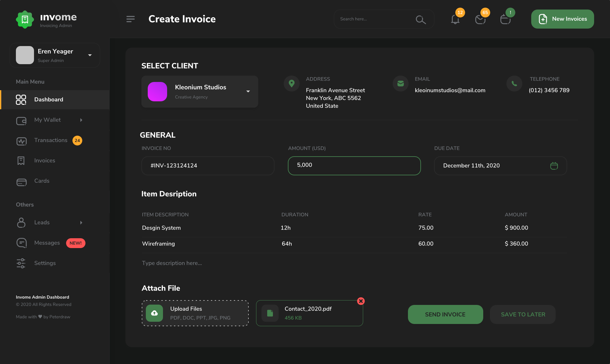Click the Dashboard icon in sidebar
This screenshot has width=610, height=364.
[x=20, y=99]
